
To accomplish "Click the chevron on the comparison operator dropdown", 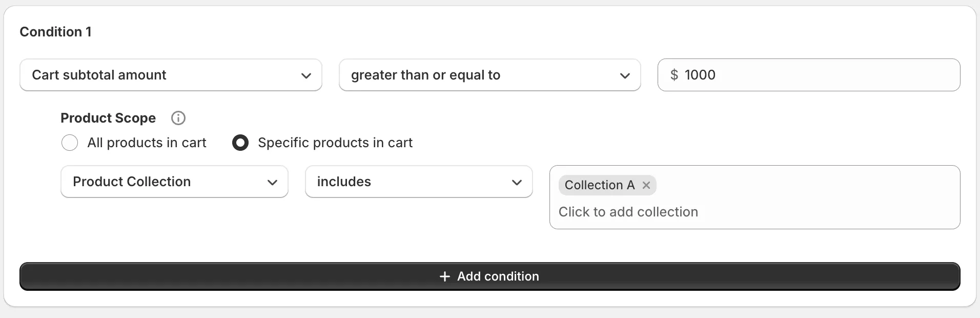I will point(625,75).
